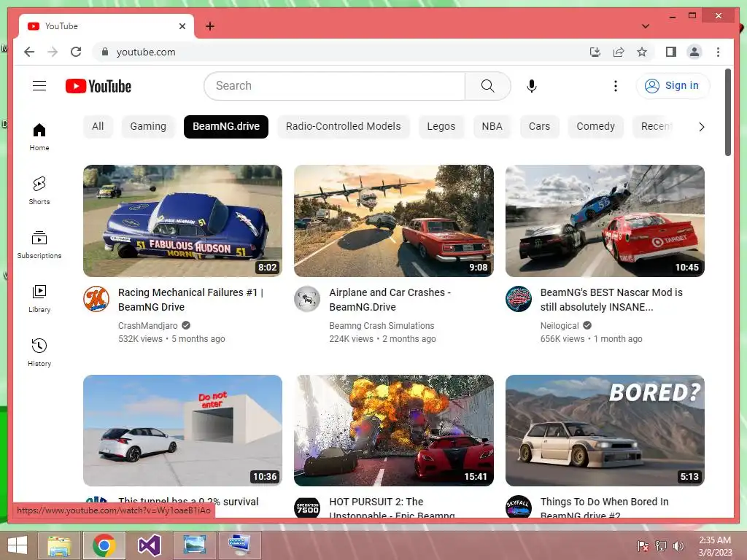Screen dimensions: 747x560
Task: Open BeamNG's BEST Nascar Mod title
Action: click(x=611, y=300)
